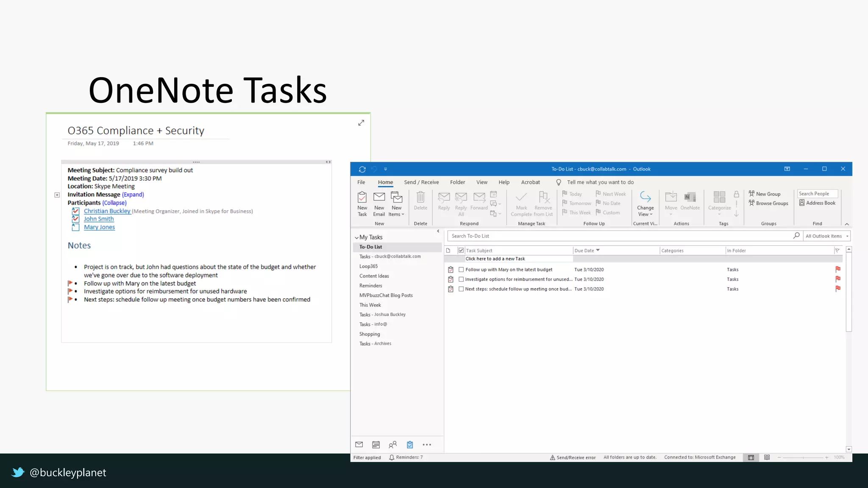The width and height of the screenshot is (868, 488).
Task: Expand the Invitation Message in OneNote
Action: pos(133,194)
